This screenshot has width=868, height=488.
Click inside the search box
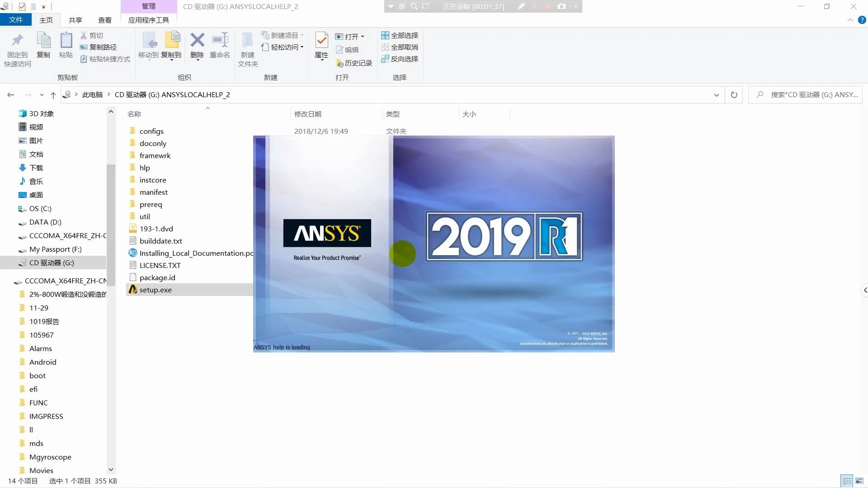pos(809,94)
